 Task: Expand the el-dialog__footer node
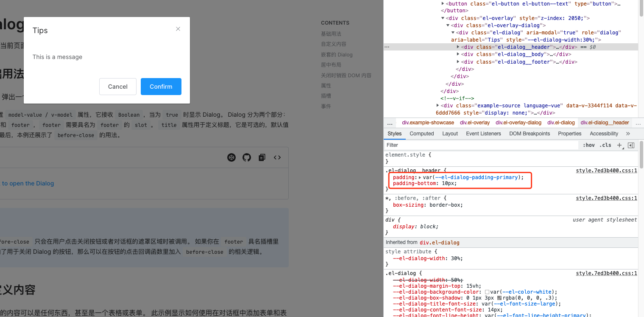pos(458,62)
